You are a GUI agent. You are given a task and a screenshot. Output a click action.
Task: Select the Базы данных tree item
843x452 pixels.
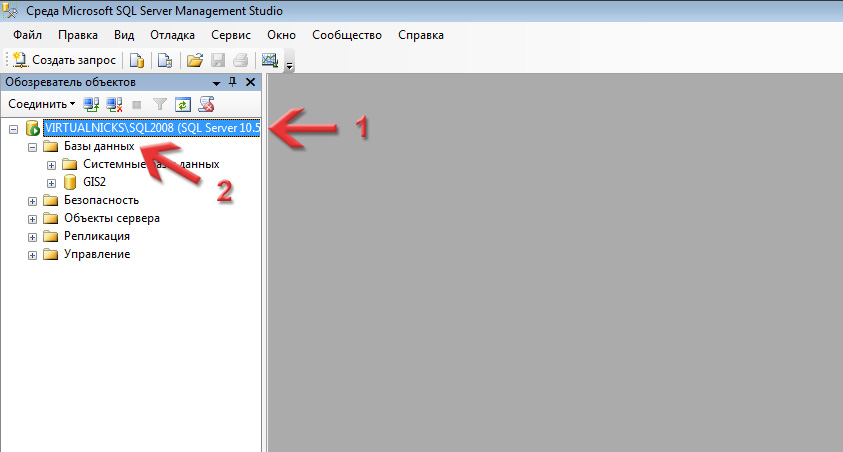click(x=99, y=146)
